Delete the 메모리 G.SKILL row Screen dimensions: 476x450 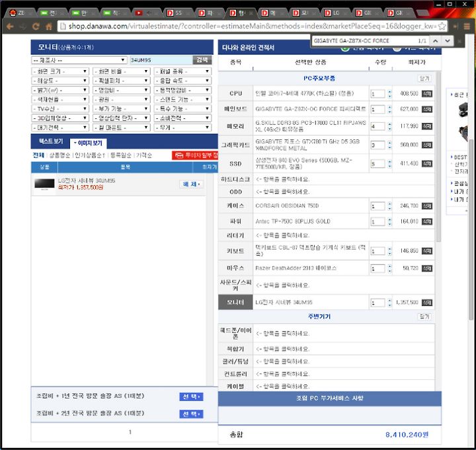[427, 126]
